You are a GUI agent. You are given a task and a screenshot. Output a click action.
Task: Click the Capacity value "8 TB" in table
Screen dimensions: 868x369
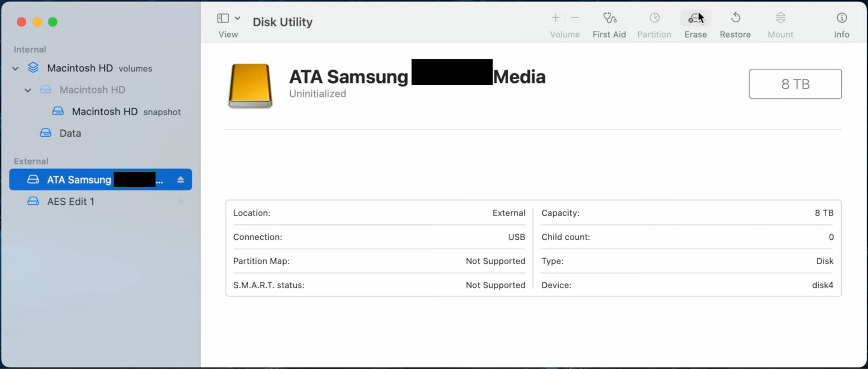pyautogui.click(x=824, y=213)
